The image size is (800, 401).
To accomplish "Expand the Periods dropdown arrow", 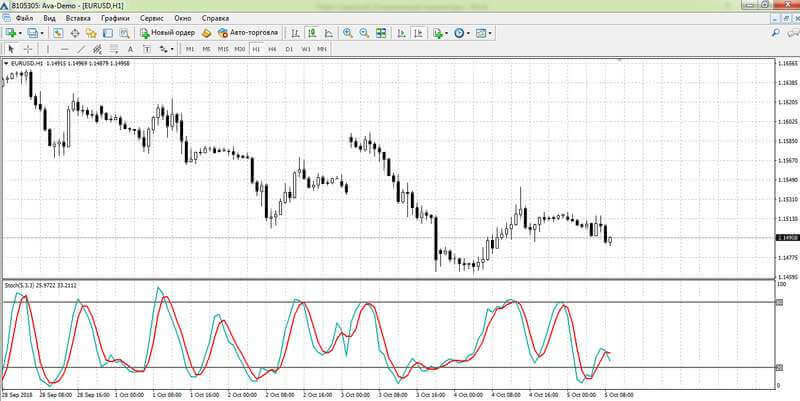I will 468,34.
